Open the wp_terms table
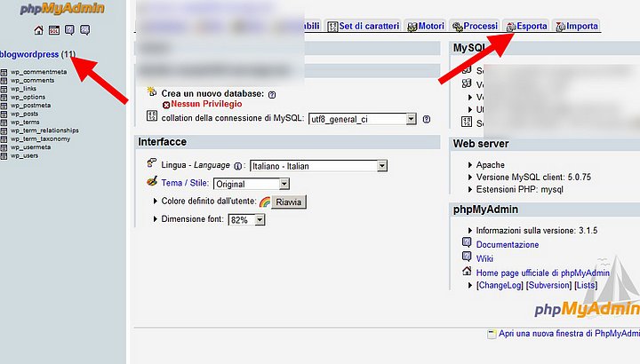This screenshot has height=364, width=640. [25, 123]
